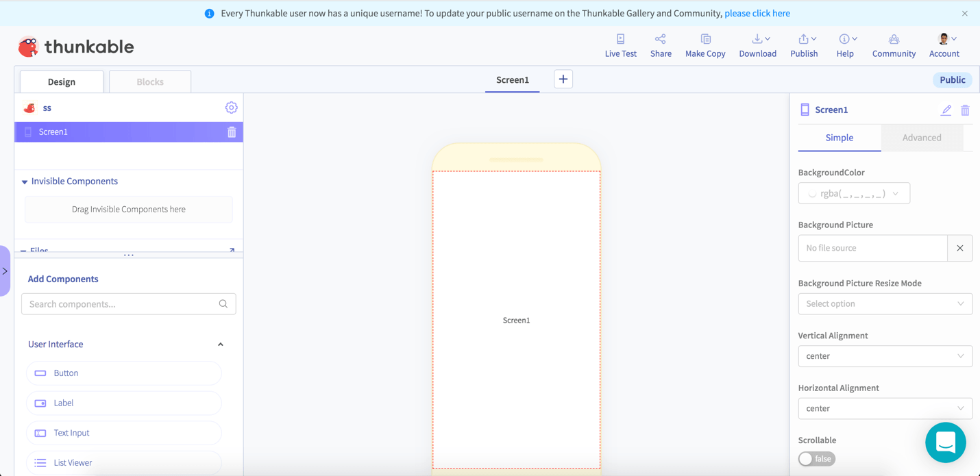Open the chat support bubble
The image size is (980, 476).
click(x=945, y=442)
